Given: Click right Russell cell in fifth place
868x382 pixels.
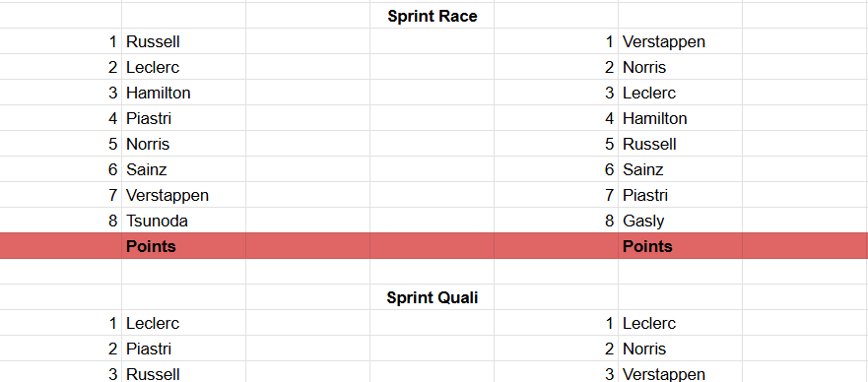Looking at the screenshot, I should [681, 144].
